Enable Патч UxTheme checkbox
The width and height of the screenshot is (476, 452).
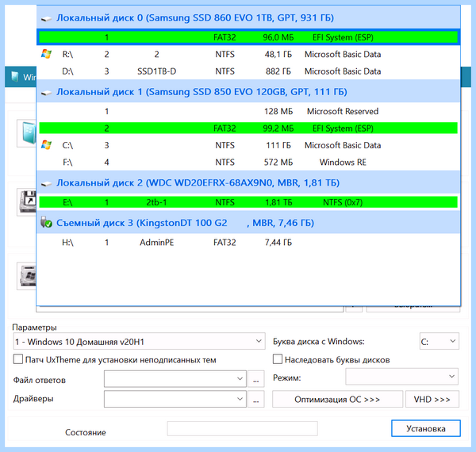(x=18, y=359)
